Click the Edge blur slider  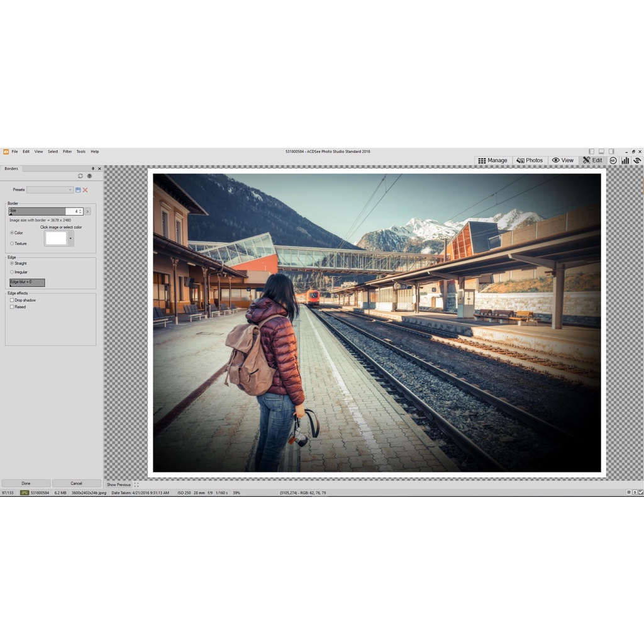tap(27, 282)
